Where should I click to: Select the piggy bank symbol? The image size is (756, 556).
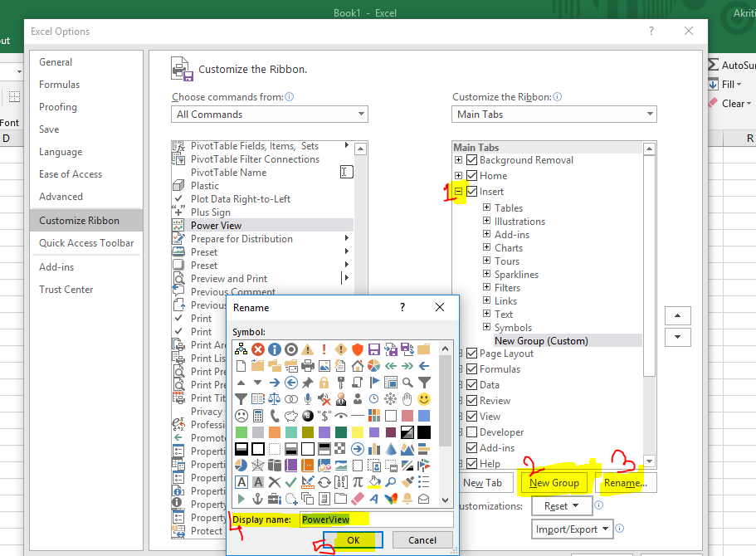(x=291, y=416)
